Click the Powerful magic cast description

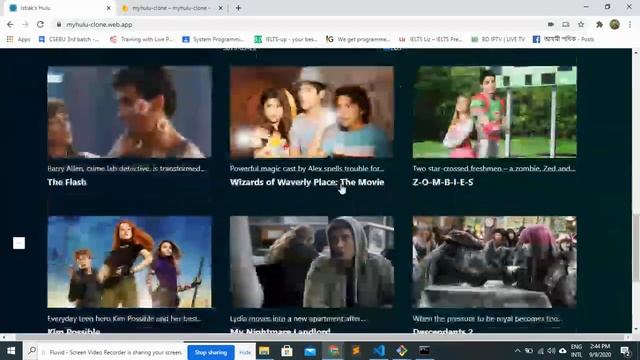[x=307, y=168]
